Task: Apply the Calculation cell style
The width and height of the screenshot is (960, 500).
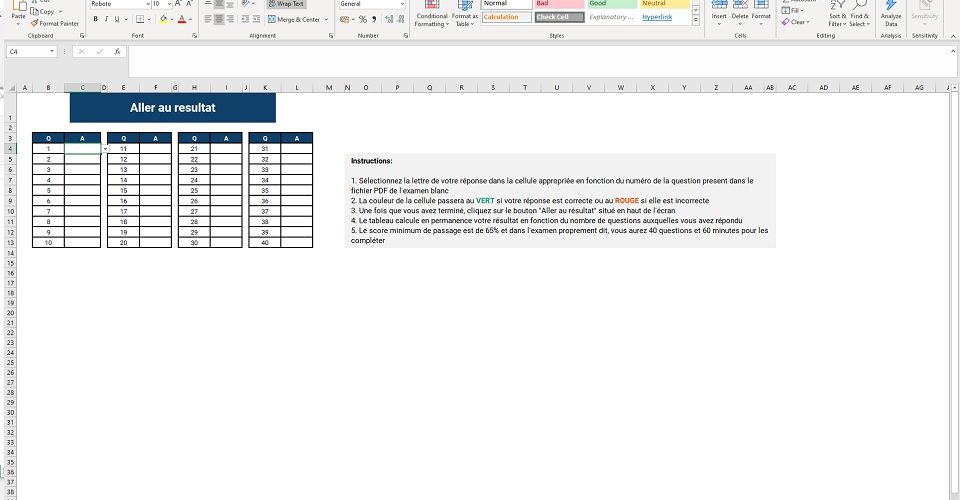Action: click(x=506, y=17)
